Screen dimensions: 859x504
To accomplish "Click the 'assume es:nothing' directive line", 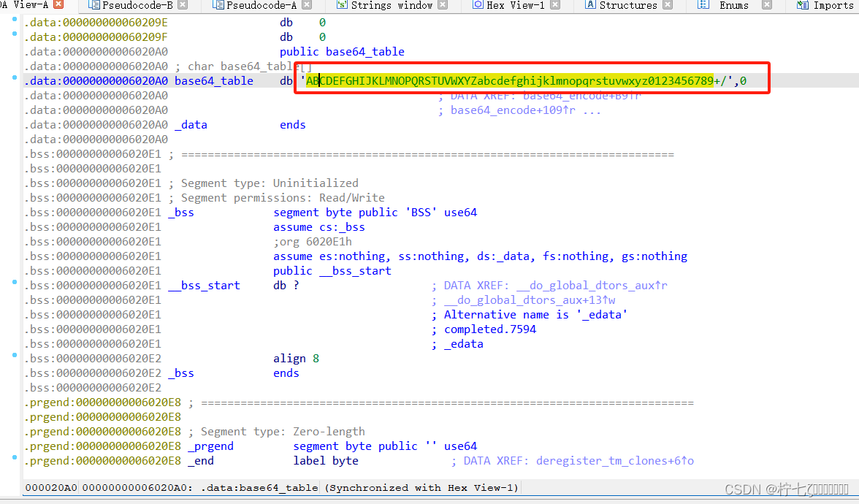I will 480,256.
